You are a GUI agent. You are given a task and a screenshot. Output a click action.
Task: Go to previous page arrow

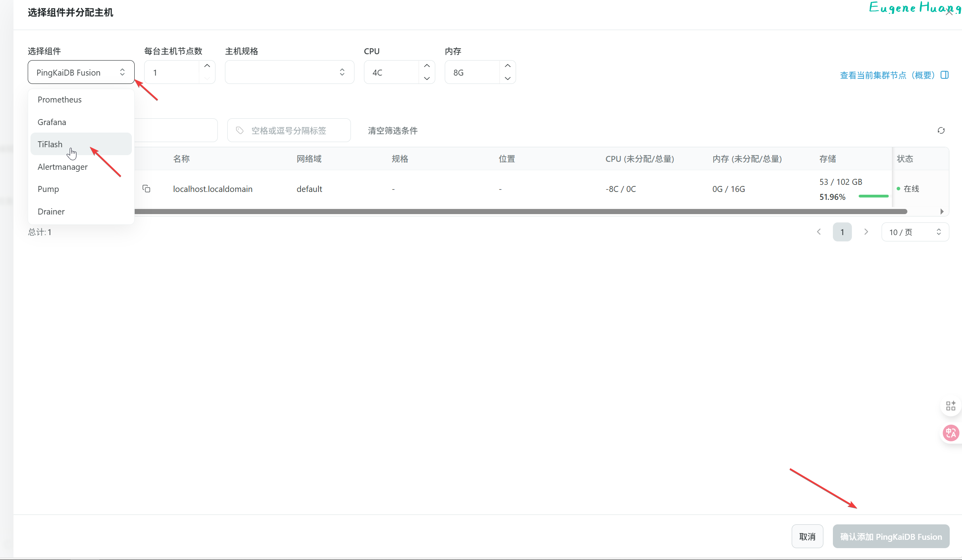point(819,232)
